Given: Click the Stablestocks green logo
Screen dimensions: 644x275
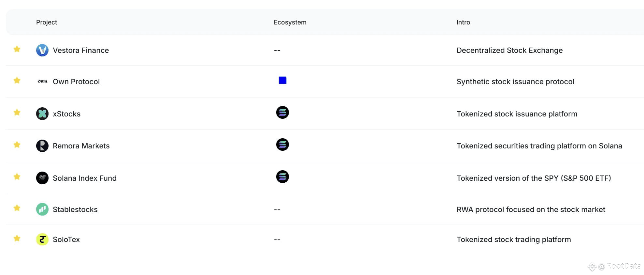Looking at the screenshot, I should tap(42, 209).
